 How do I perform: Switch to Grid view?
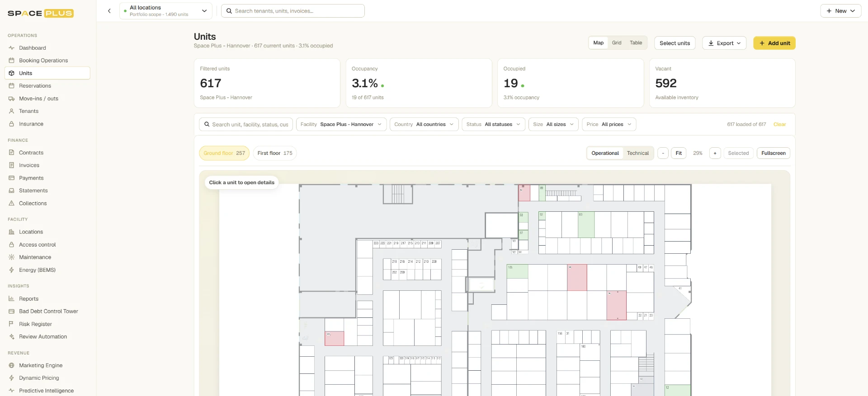pos(617,43)
